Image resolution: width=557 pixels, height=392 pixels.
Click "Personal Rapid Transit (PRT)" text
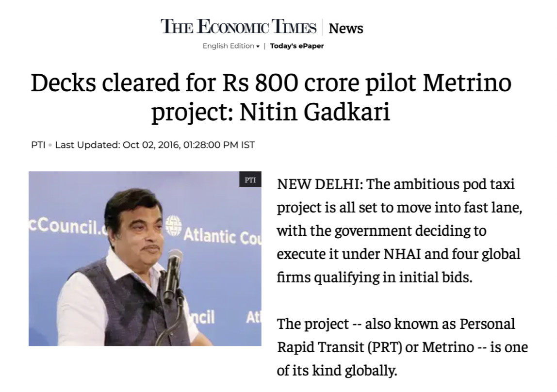coord(346,347)
